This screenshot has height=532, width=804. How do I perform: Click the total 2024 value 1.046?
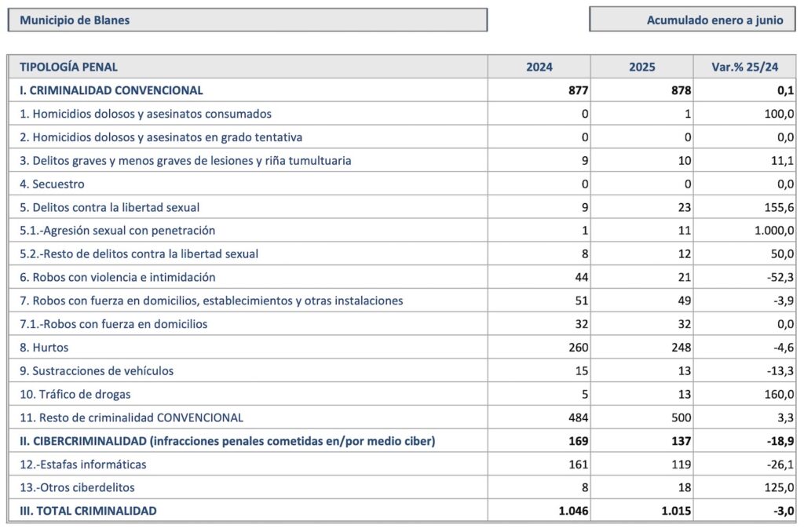(573, 511)
